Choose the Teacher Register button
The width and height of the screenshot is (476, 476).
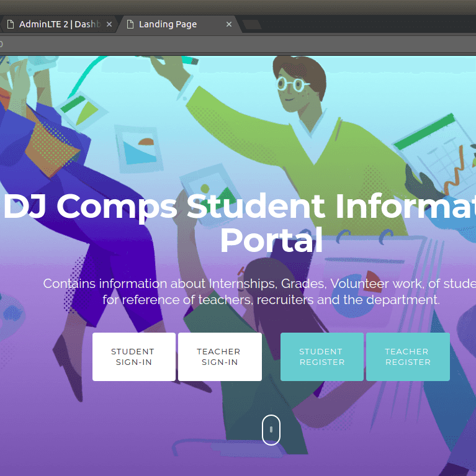408,357
